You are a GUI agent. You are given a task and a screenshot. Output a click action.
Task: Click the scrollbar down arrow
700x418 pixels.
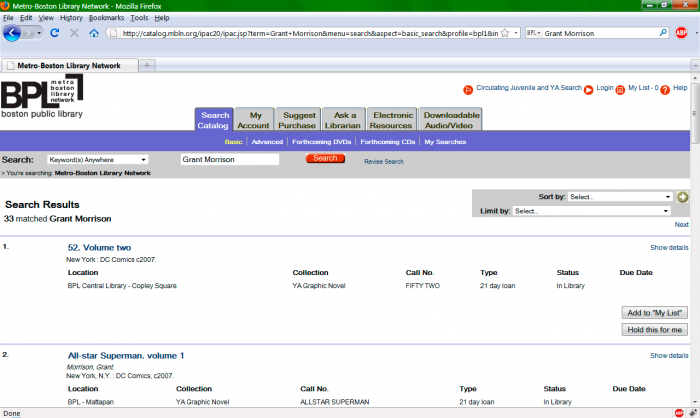click(695, 402)
